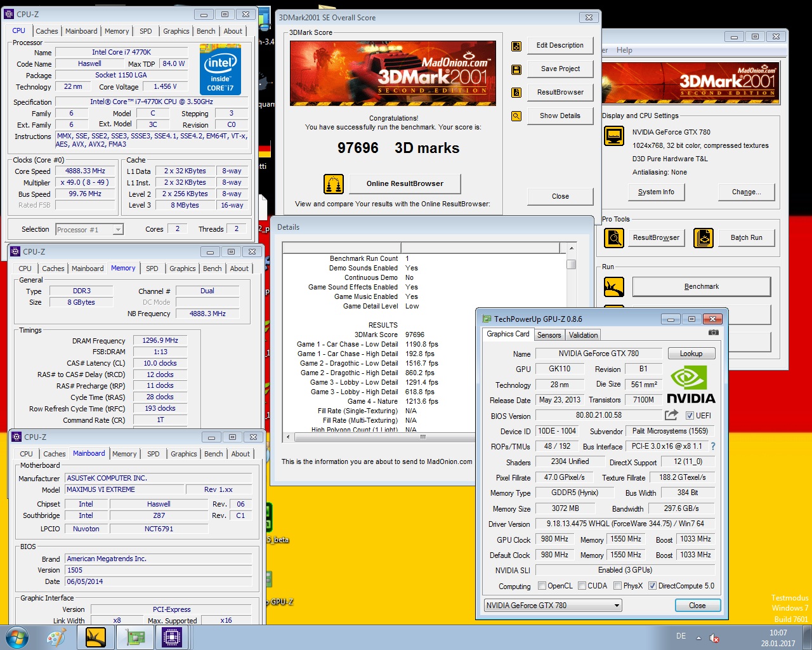Click the GPU name field NVIDIA GeForce GTX 780
This screenshot has height=650, width=812.
click(599, 354)
